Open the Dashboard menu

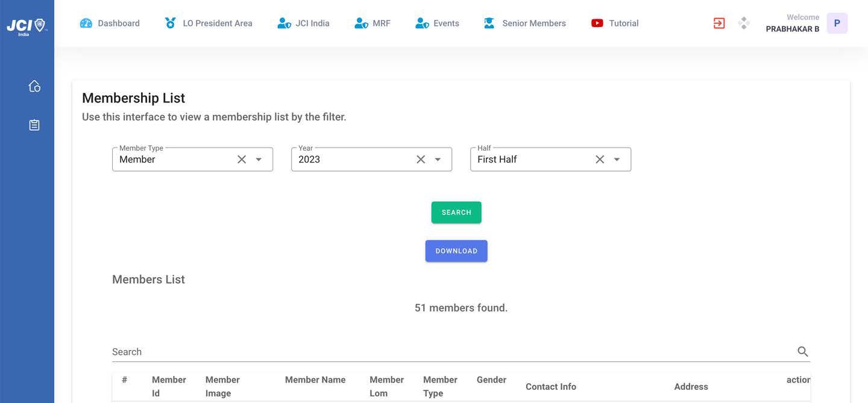tap(110, 23)
